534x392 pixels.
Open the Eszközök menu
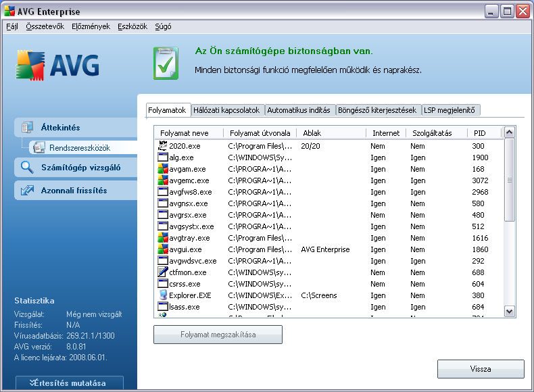(132, 26)
